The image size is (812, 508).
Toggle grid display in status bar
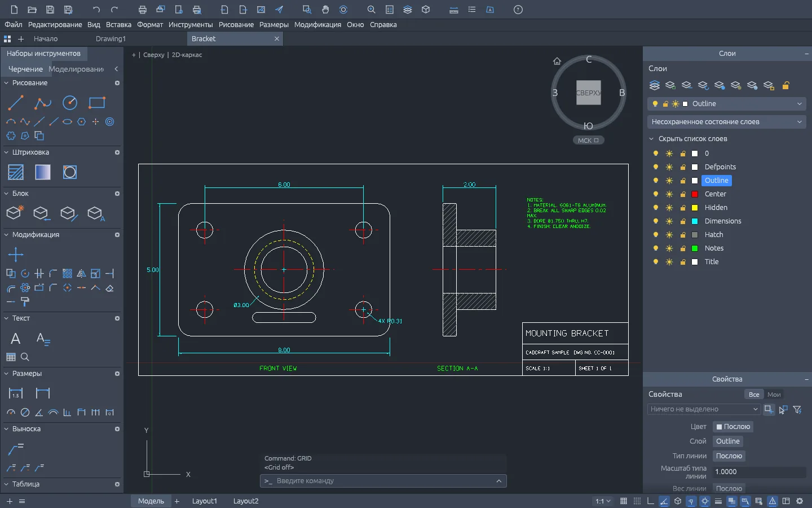point(624,501)
